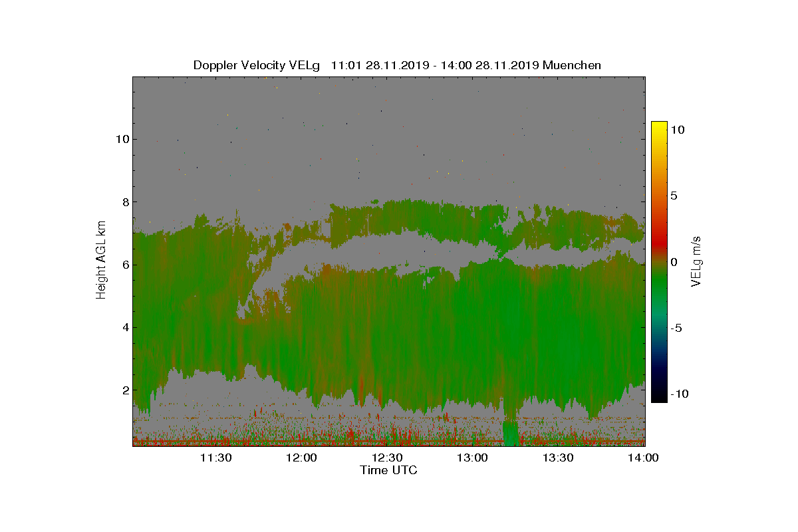Click the colorbar tick label -5
The width and height of the screenshot is (798, 532).
tap(675, 328)
